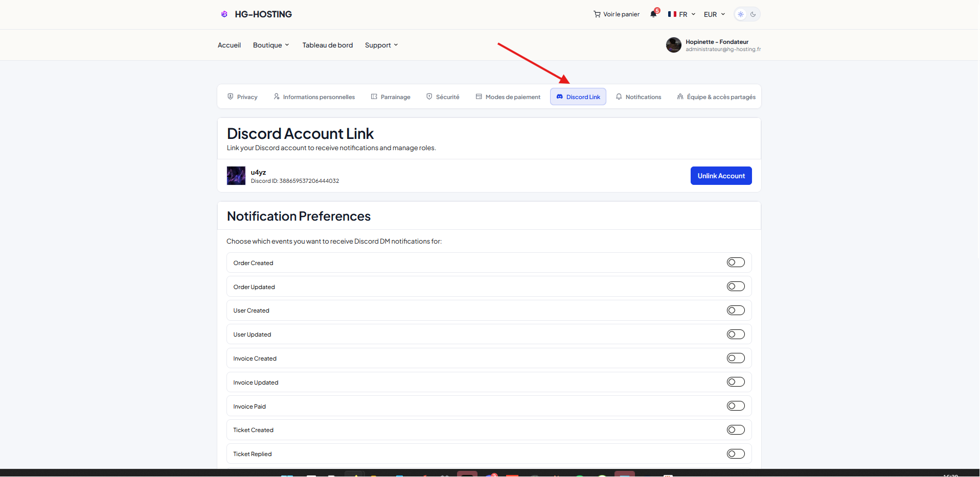Image resolution: width=980 pixels, height=477 pixels.
Task: Toggle Invoice Updated notification
Action: coord(736,382)
